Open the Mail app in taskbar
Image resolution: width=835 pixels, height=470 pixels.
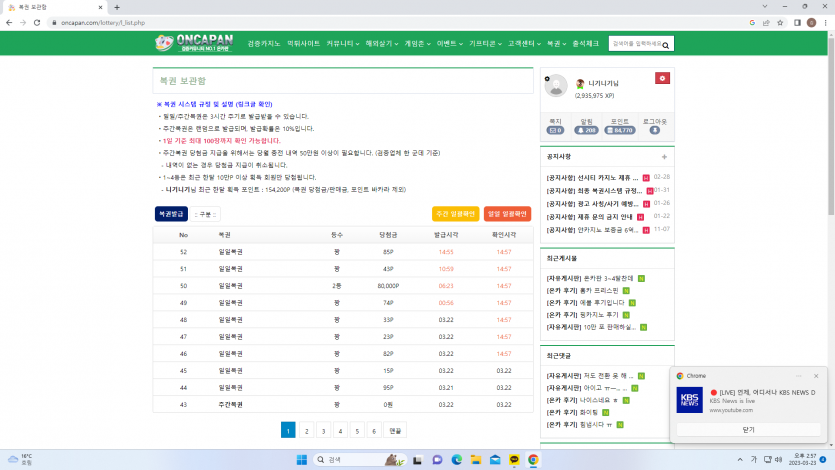click(495, 460)
